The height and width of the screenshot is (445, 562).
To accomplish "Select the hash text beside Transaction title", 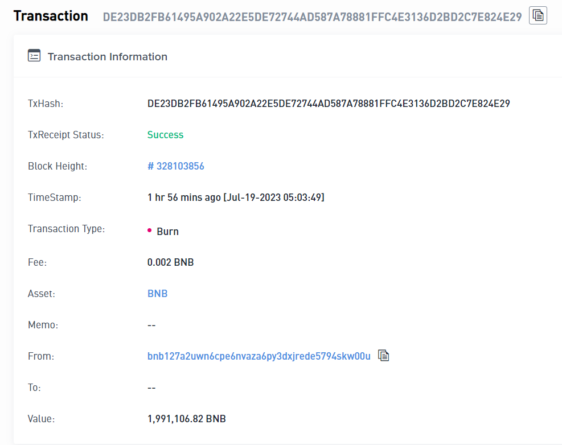I will tap(312, 17).
